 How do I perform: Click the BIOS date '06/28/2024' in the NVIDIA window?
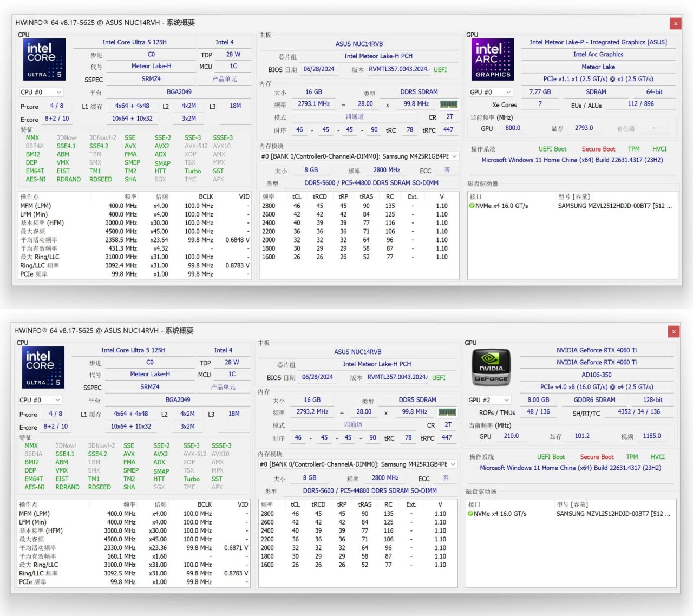317,377
